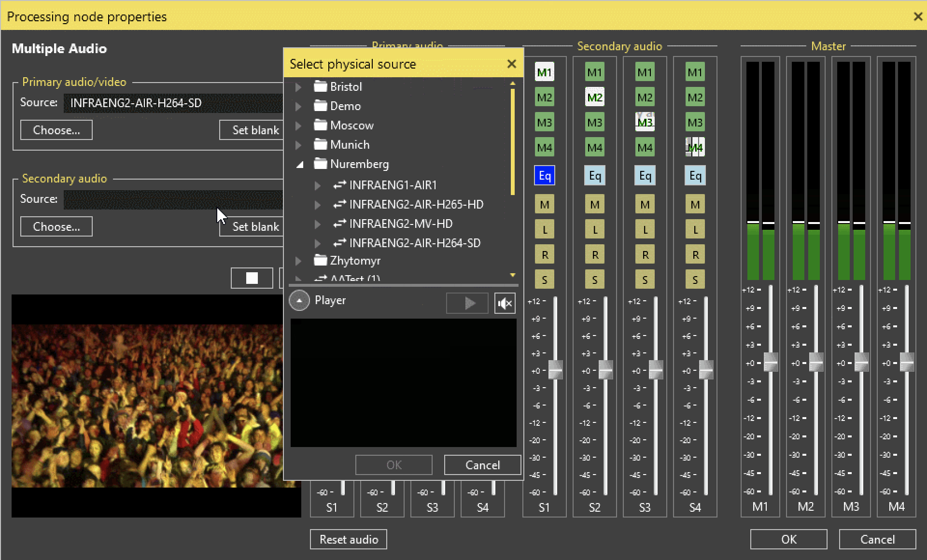This screenshot has width=927, height=560.
Task: Select the Nuremberg folder label
Action: 359,164
